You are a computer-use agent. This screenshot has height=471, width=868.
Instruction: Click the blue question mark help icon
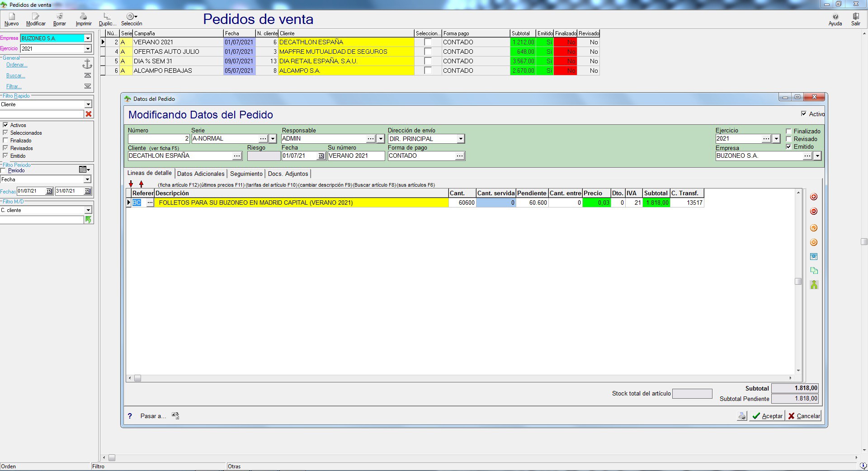130,416
